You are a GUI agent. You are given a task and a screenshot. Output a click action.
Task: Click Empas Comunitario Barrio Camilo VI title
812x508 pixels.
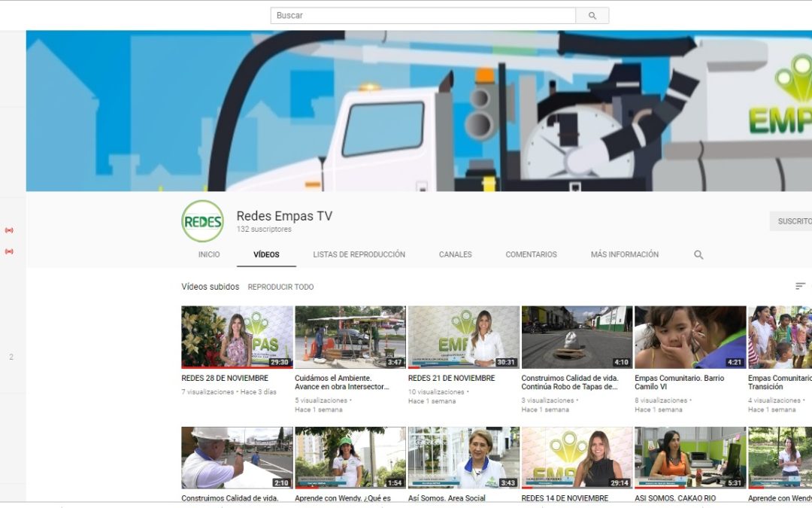click(x=680, y=382)
